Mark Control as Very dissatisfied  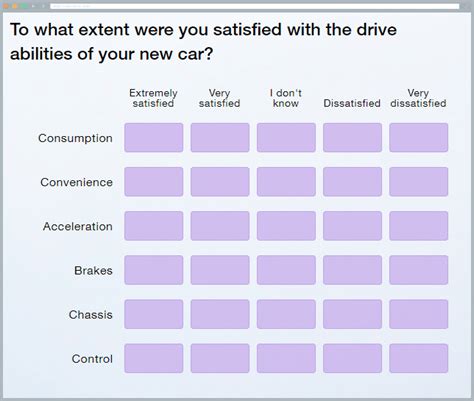tap(419, 358)
